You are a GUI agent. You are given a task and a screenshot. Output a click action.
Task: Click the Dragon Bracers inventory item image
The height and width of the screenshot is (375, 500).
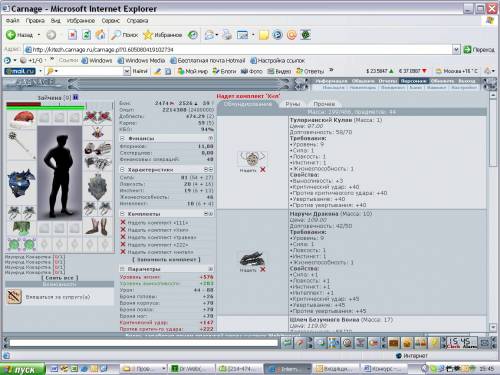tap(252, 258)
